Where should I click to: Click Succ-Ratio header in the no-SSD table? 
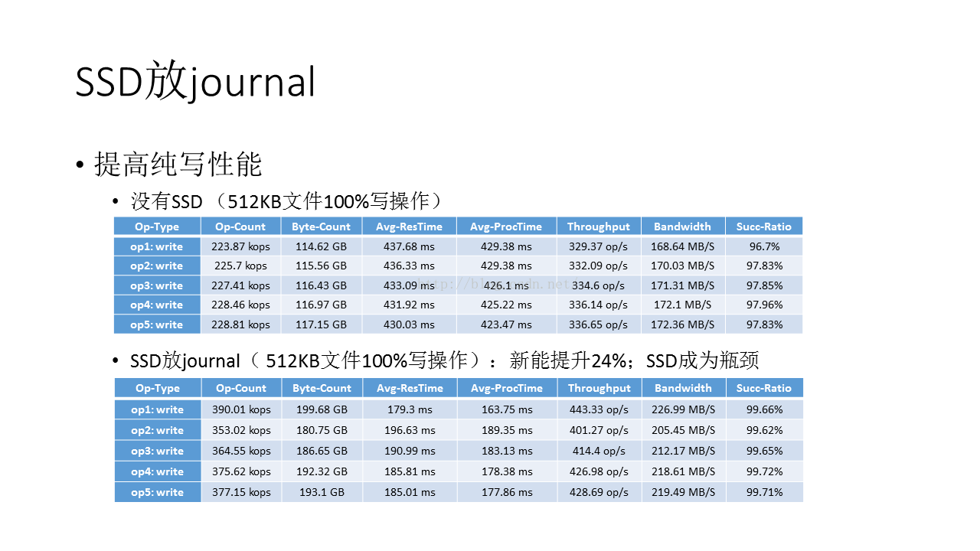[x=764, y=227]
